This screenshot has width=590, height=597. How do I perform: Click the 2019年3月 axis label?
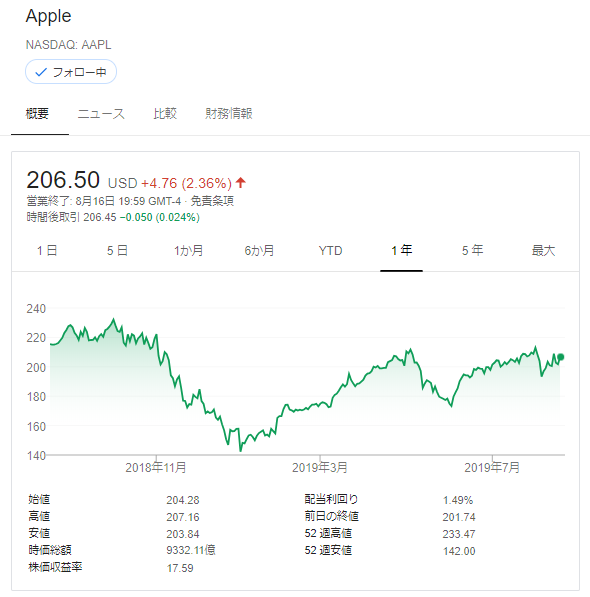coord(320,468)
